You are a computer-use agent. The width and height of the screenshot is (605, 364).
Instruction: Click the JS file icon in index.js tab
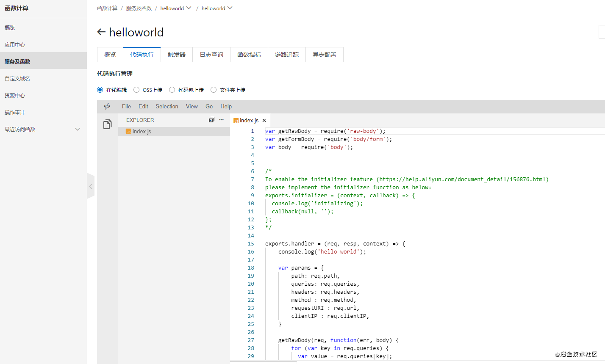point(236,121)
